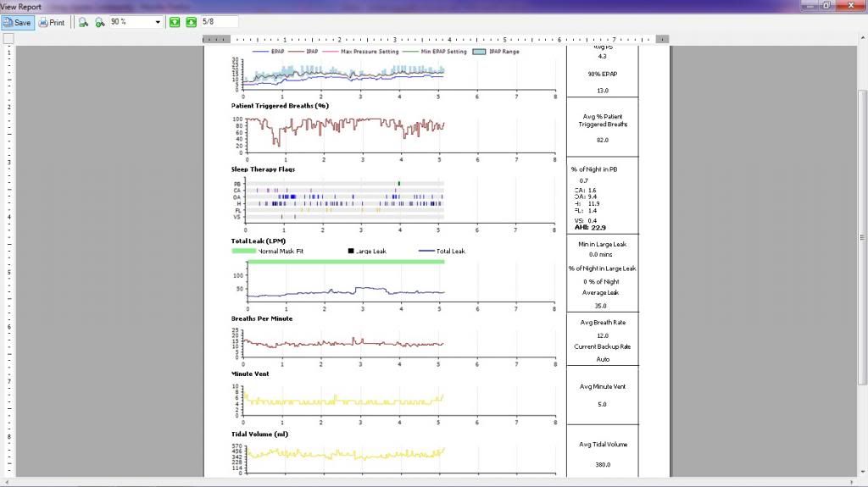
Task: Maximize the View Report window
Action: click(826, 6)
